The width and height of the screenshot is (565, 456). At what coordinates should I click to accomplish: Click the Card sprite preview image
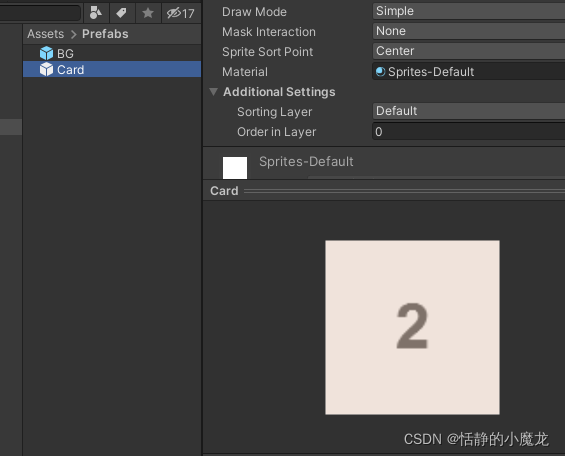point(412,327)
